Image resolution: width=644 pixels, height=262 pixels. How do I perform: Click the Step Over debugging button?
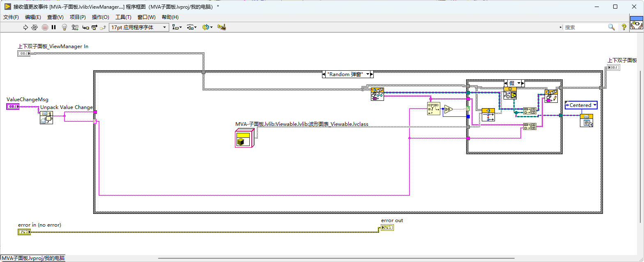click(94, 27)
